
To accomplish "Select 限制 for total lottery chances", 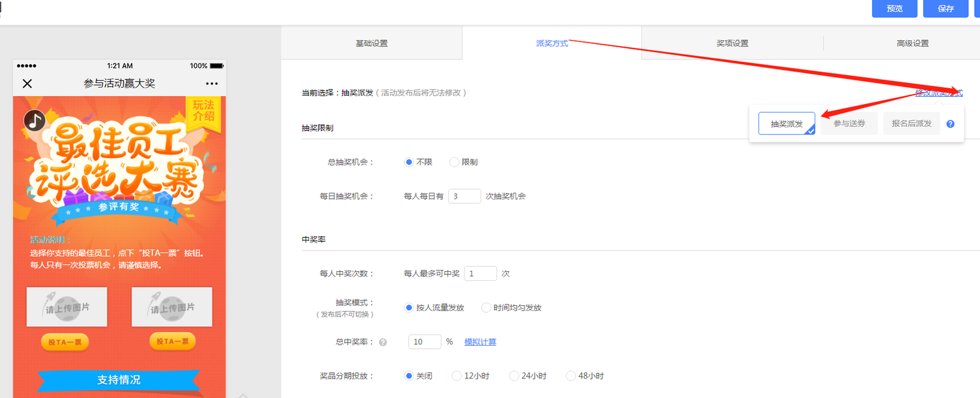I will click(455, 162).
